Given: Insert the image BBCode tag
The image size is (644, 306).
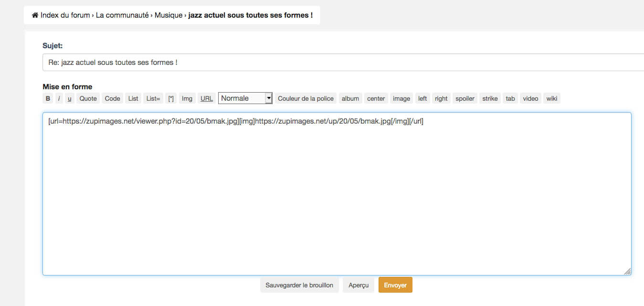Looking at the screenshot, I should point(401,98).
